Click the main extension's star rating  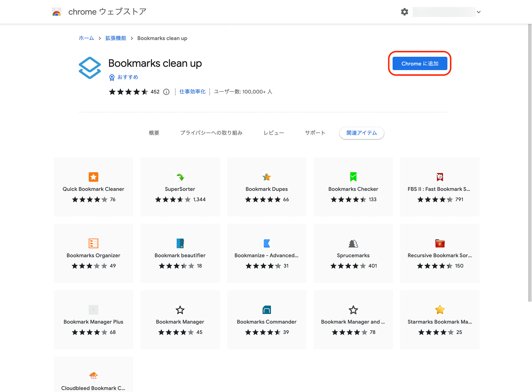click(128, 92)
